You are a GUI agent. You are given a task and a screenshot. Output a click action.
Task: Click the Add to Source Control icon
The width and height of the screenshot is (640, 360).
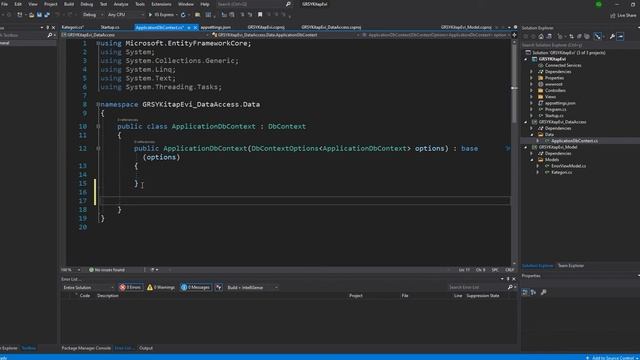pyautogui.click(x=587, y=358)
